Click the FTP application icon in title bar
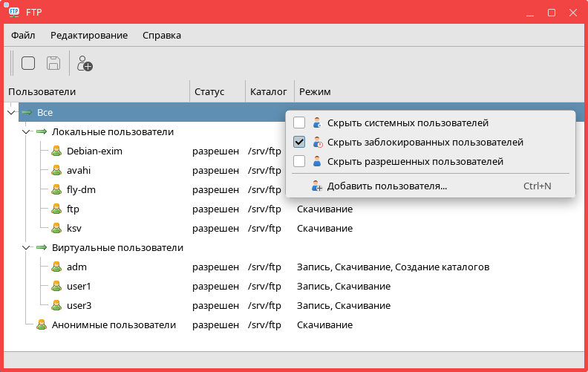The image size is (588, 372). (14, 13)
